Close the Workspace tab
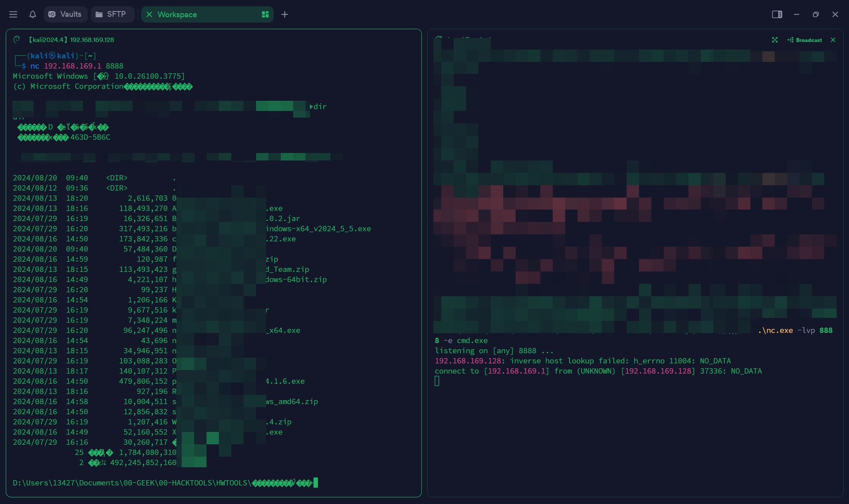 (x=149, y=15)
